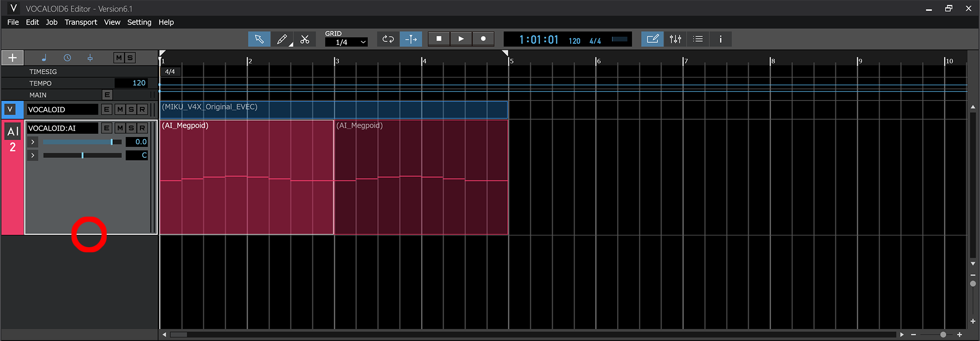Open the Edit menu
Screen dimensions: 980x341
tap(32, 22)
